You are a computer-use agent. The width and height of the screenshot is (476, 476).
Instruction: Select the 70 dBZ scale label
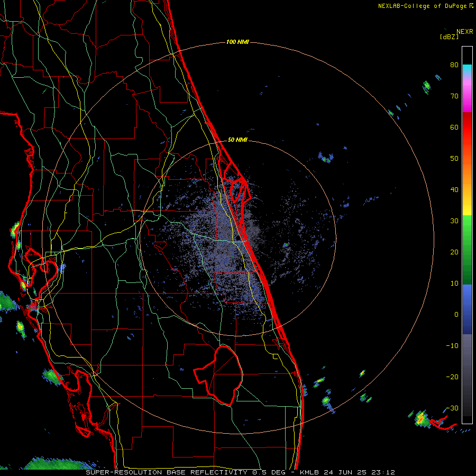[454, 96]
